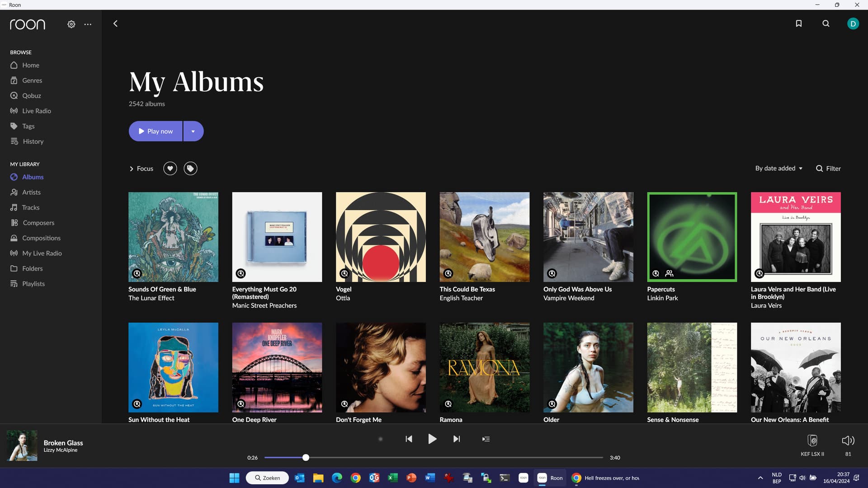Click the Sense & Nonsense album title

click(x=673, y=420)
